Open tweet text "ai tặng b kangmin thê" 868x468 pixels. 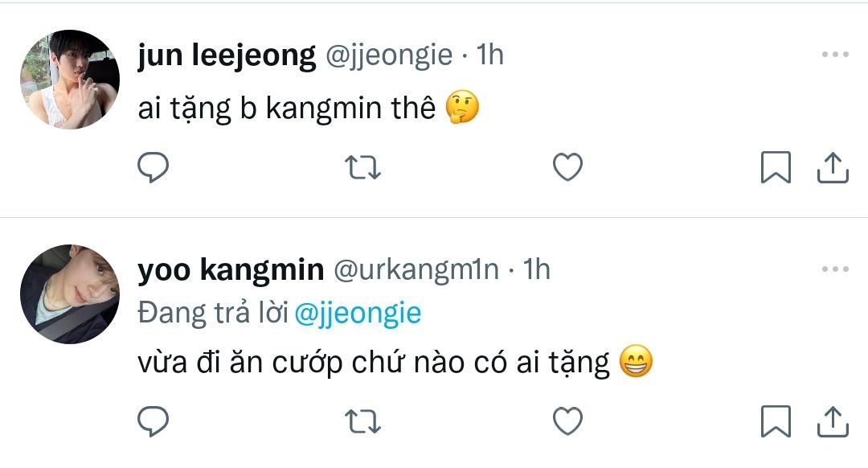(286, 109)
